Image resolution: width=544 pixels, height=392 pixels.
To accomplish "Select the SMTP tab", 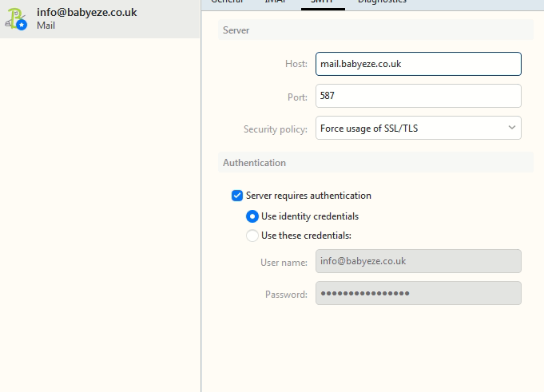I will [323, 2].
